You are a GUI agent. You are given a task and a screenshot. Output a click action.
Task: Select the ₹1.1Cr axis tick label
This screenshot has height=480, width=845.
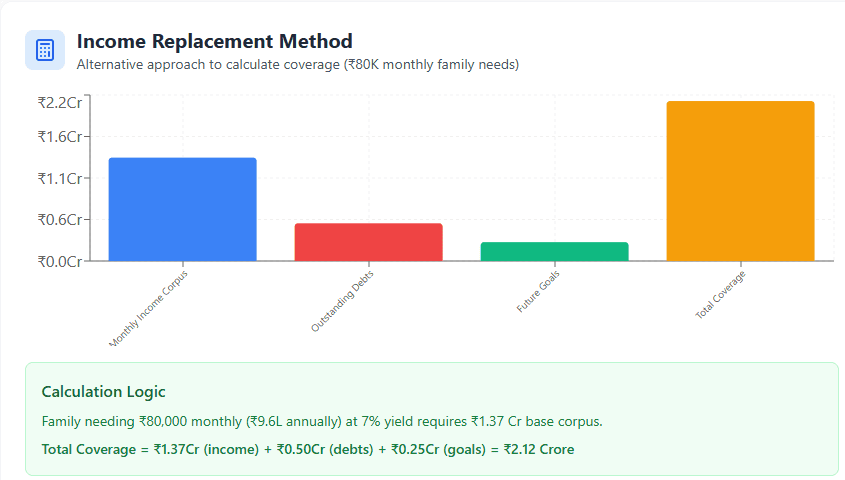pyautogui.click(x=59, y=178)
